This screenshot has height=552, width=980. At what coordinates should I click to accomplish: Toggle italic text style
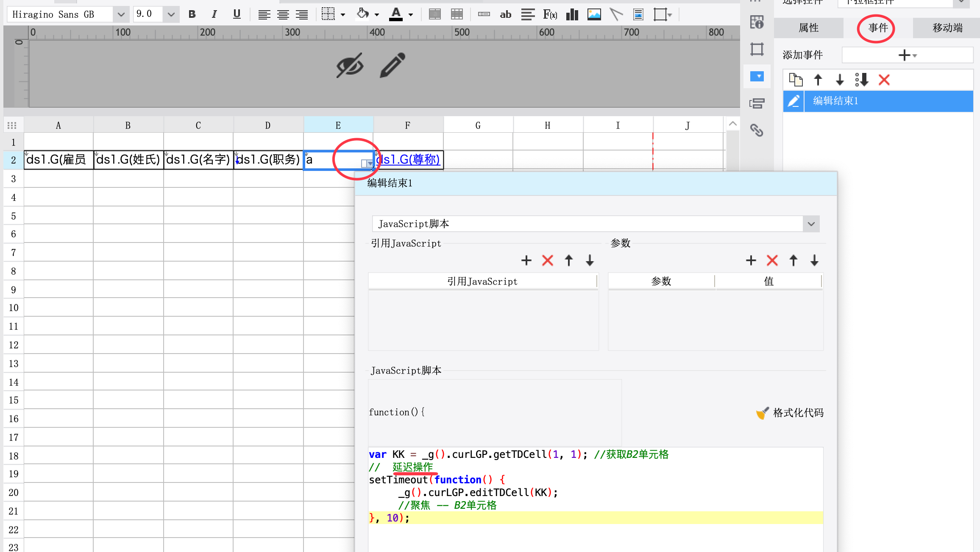(214, 14)
